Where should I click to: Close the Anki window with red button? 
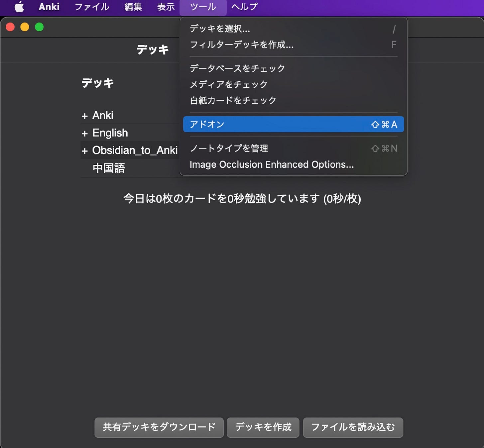pos(10,27)
